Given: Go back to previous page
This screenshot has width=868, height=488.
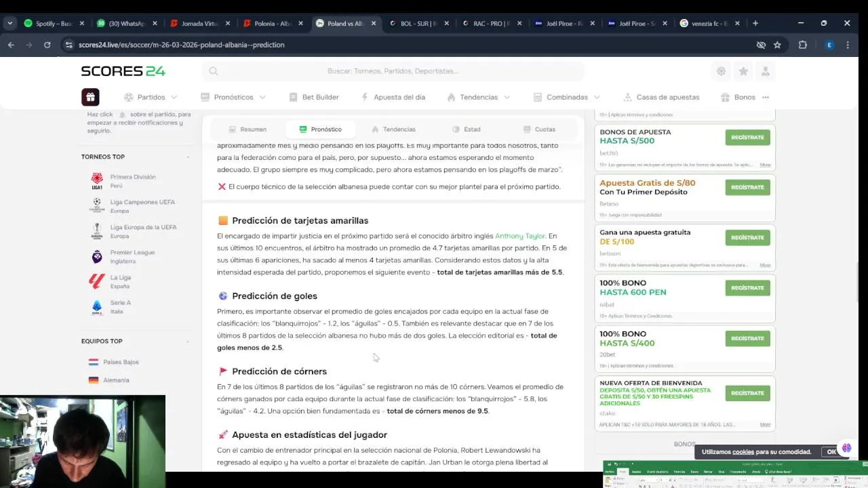Looking at the screenshot, I should click(11, 45).
